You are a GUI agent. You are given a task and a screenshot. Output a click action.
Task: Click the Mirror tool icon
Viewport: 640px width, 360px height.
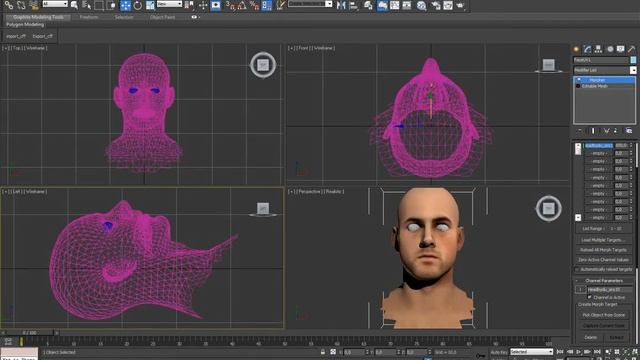click(341, 5)
